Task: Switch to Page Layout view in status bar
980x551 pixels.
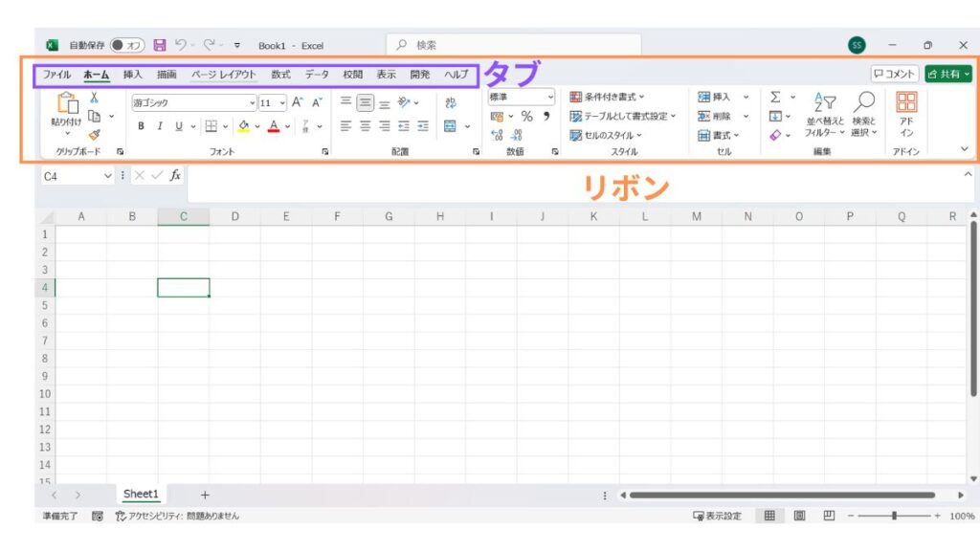Action: [799, 516]
